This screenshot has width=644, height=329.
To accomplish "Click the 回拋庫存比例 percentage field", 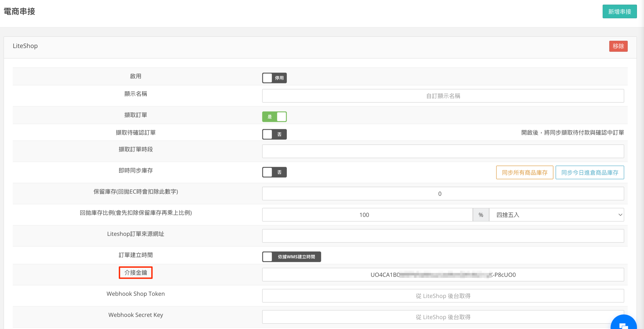I will tap(367, 215).
